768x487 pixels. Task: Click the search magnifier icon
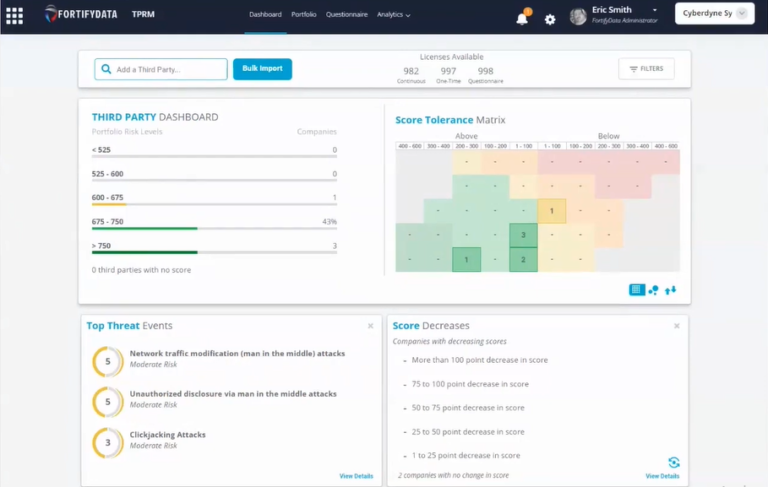click(106, 69)
